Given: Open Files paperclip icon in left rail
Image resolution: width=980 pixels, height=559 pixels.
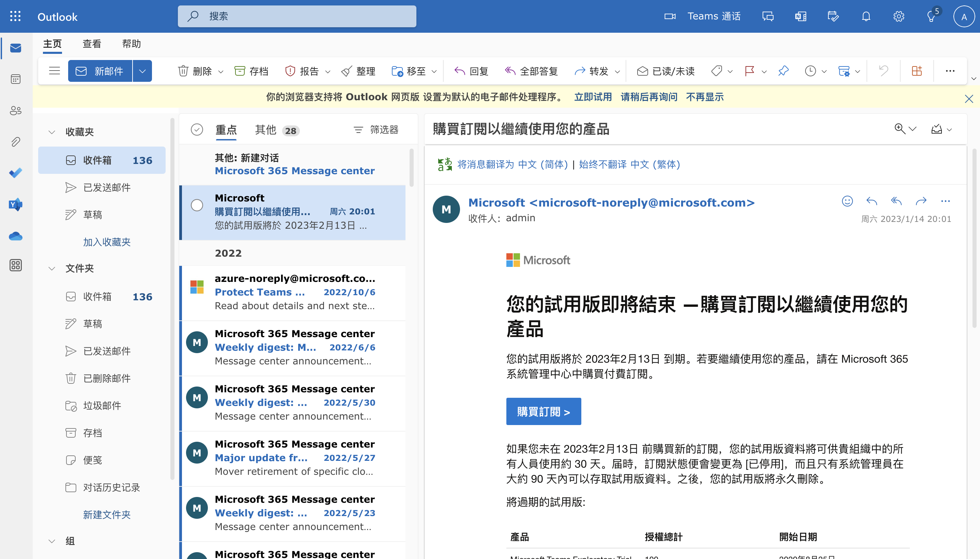Looking at the screenshot, I should point(15,142).
